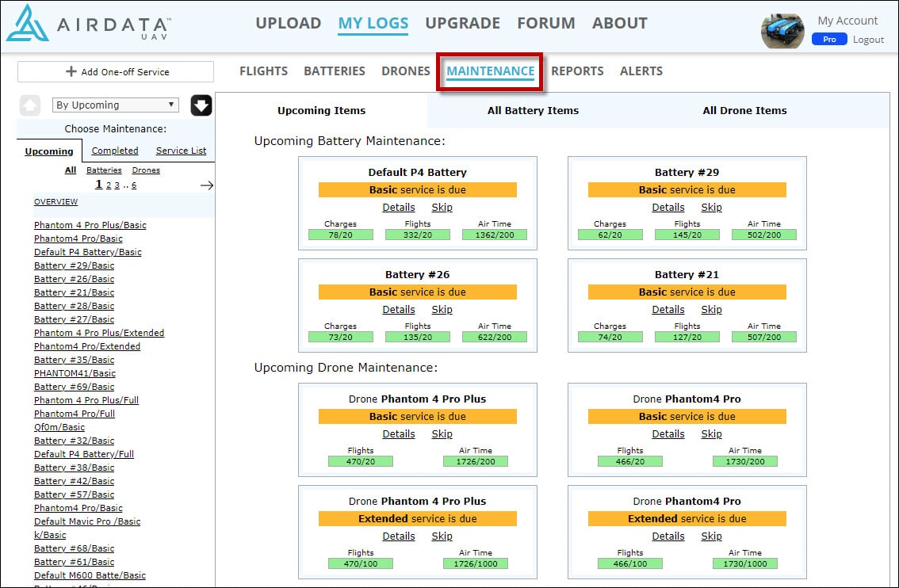Open the By Upcoming sort dropdown

(x=115, y=105)
